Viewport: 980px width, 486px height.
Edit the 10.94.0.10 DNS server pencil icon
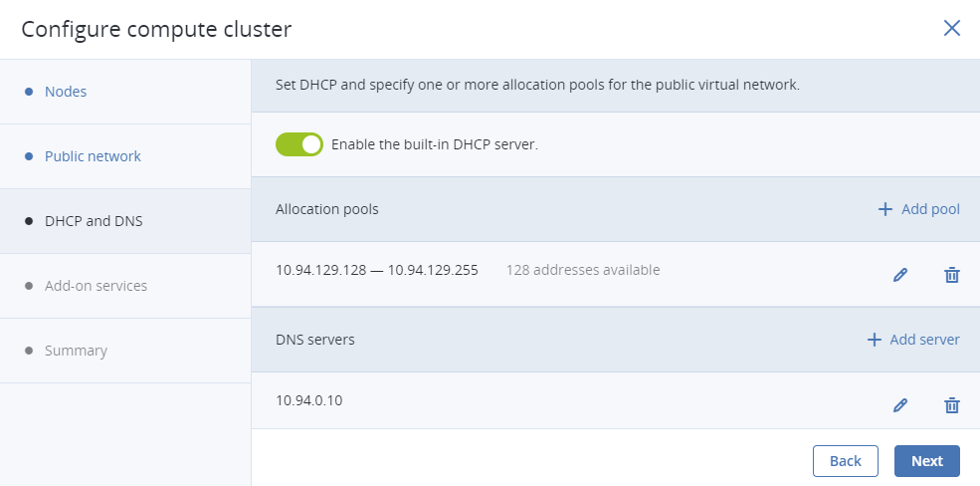pyautogui.click(x=900, y=405)
